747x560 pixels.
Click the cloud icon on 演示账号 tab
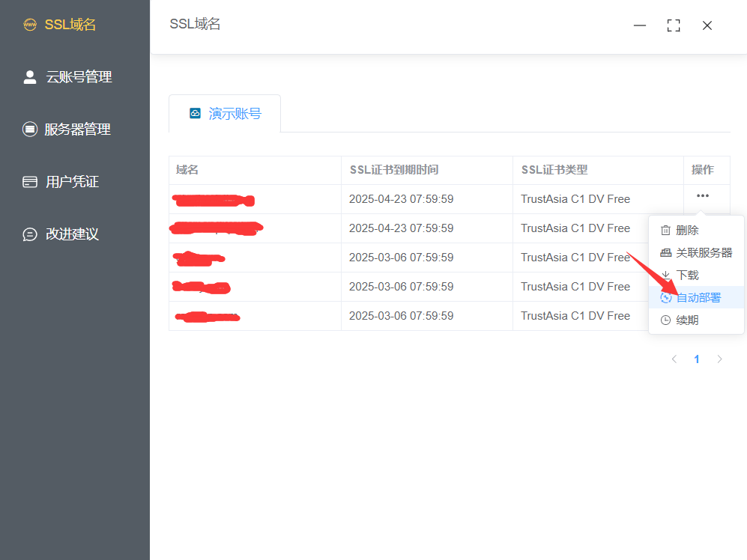coord(196,114)
